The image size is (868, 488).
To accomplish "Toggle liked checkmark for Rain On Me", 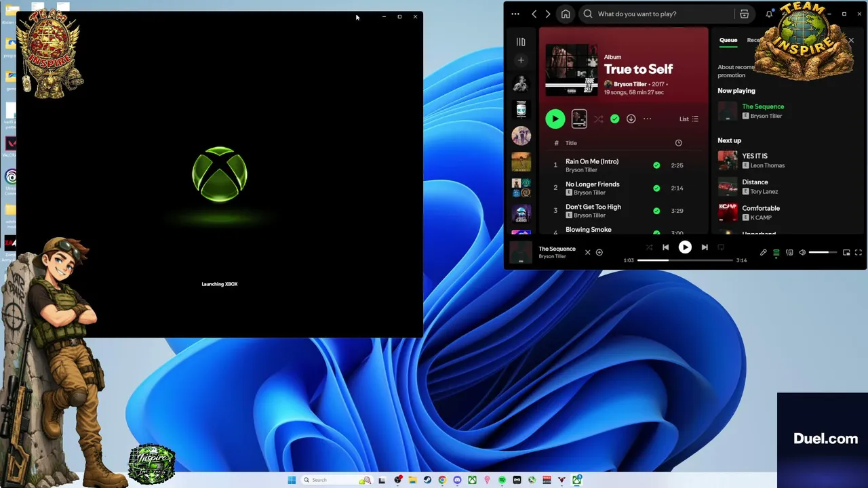I will [656, 165].
